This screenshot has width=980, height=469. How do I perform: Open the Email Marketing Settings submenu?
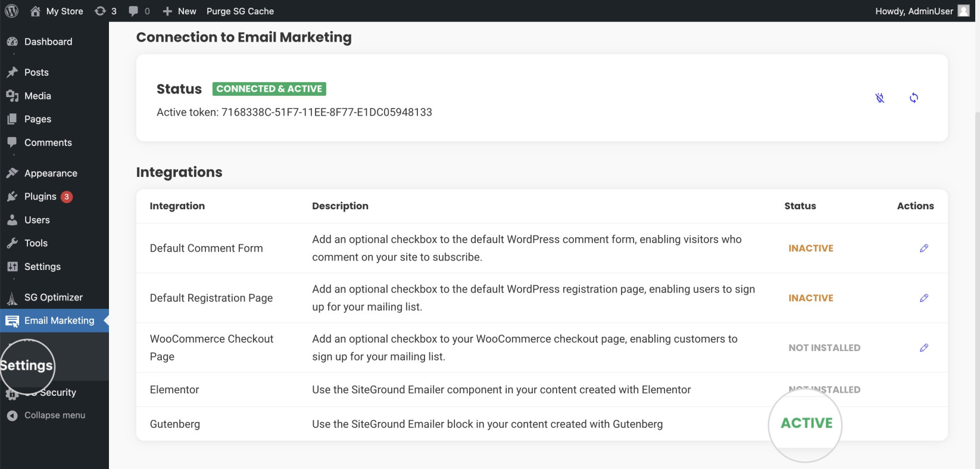point(27,365)
